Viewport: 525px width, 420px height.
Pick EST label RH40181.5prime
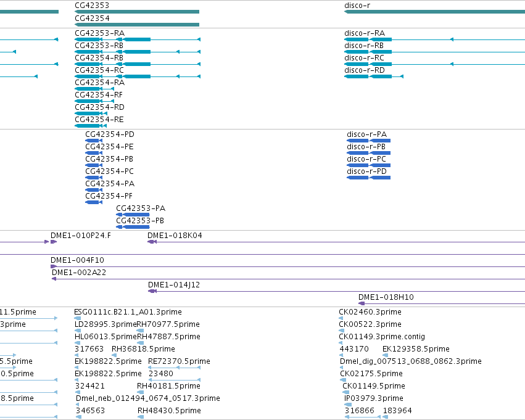click(x=169, y=386)
